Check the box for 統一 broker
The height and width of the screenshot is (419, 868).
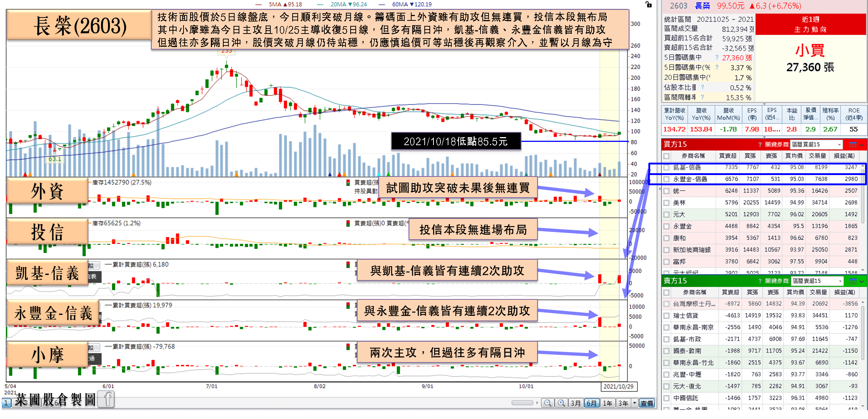pos(667,191)
